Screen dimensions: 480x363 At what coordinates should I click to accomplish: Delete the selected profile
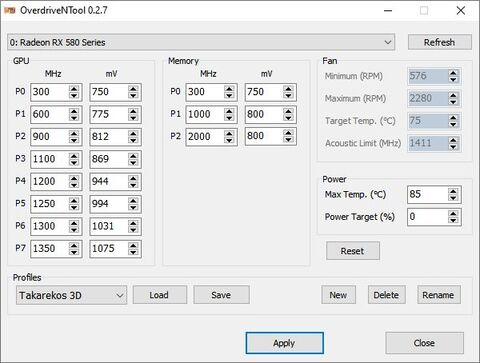[x=386, y=295]
